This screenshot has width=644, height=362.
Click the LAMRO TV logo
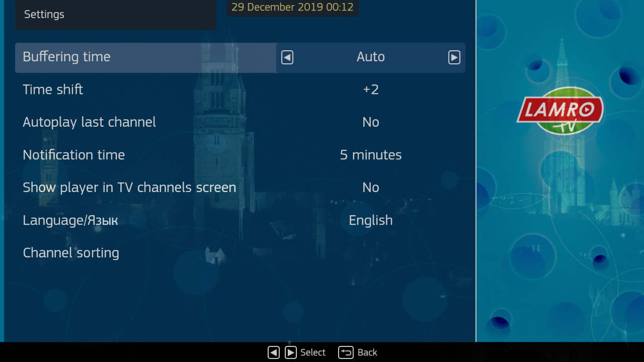(560, 111)
